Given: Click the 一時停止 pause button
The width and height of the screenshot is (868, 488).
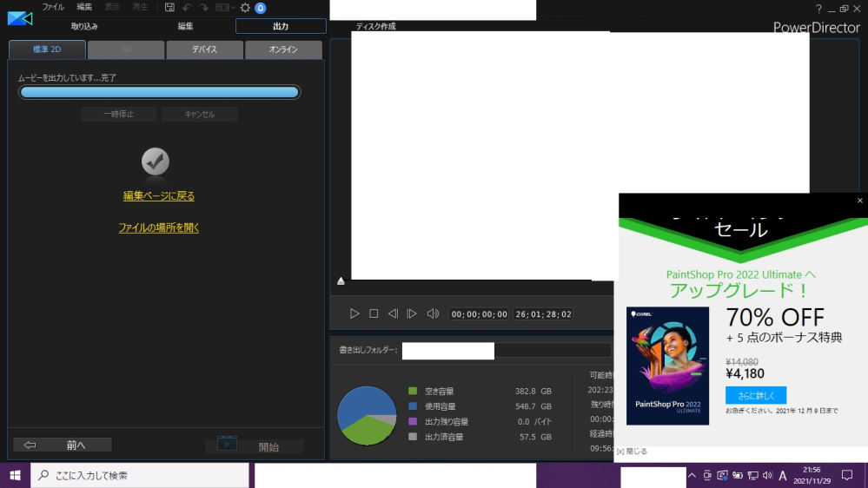Looking at the screenshot, I should (x=118, y=114).
